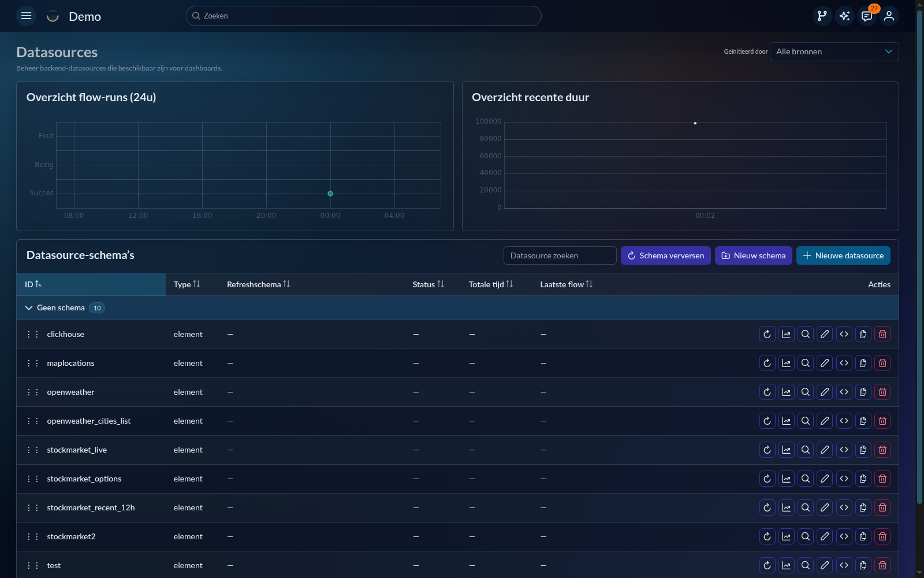
Task: Sort table by Totale tijd column
Action: [490, 284]
